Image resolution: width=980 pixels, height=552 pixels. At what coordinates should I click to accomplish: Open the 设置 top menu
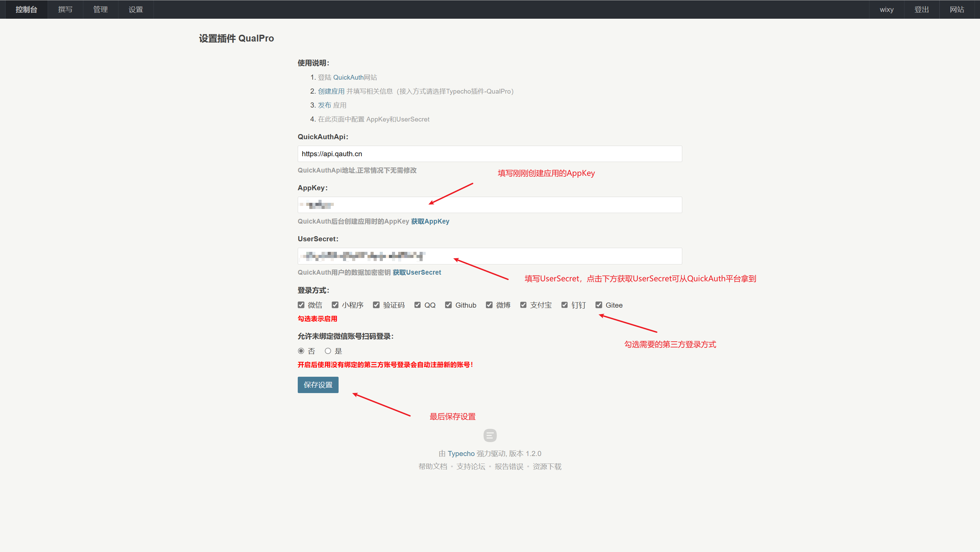click(136, 10)
